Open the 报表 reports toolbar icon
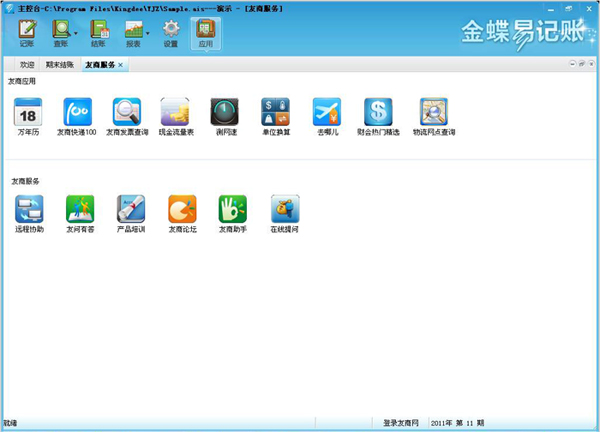Image resolution: width=600 pixels, height=432 pixels. pyautogui.click(x=133, y=33)
